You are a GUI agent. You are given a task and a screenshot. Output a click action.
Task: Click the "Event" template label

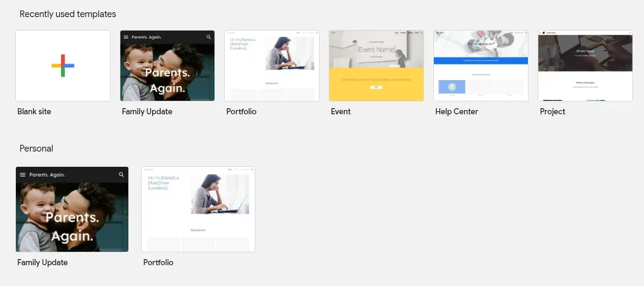(341, 112)
